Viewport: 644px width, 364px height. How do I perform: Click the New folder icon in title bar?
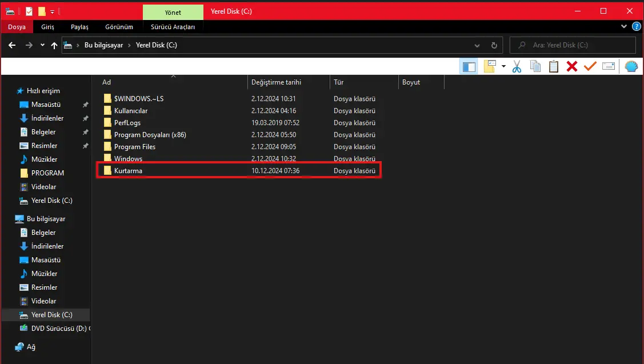pyautogui.click(x=42, y=11)
